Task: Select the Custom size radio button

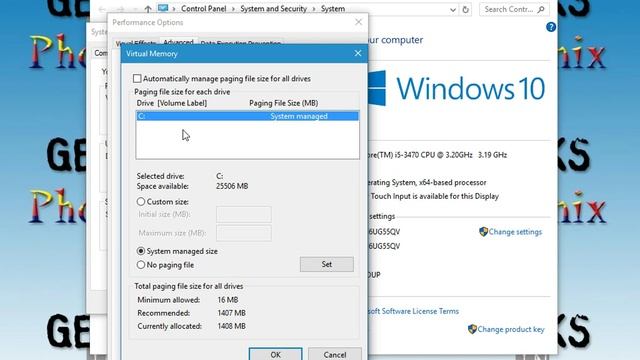Action: point(141,202)
